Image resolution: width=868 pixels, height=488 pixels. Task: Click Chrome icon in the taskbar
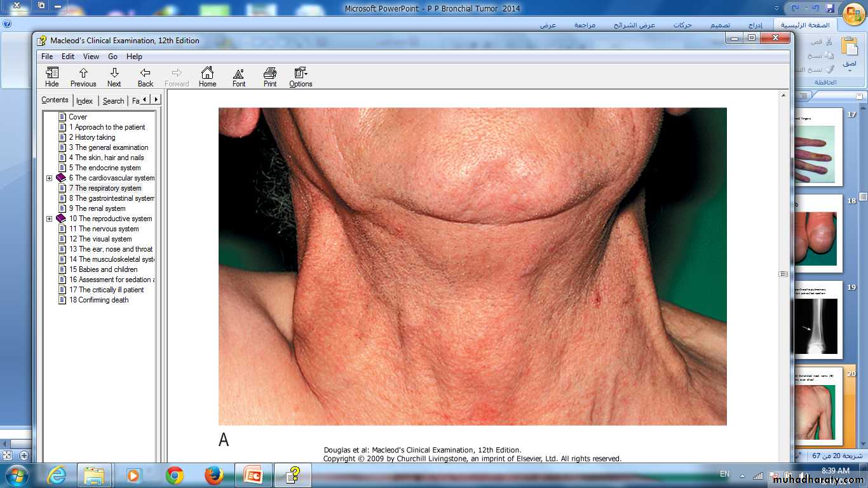[x=175, y=475]
